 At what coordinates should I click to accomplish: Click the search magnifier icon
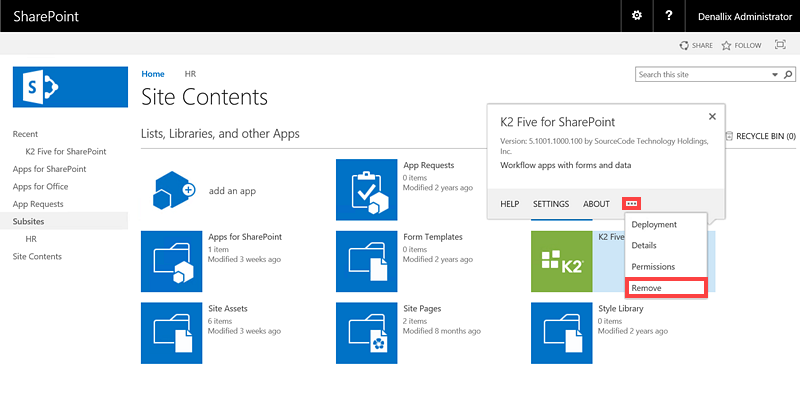tap(788, 75)
